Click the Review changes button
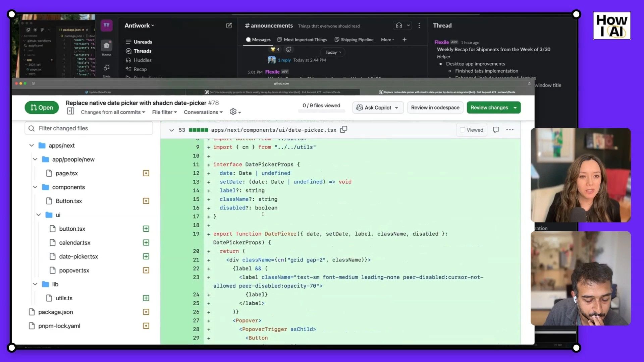Screen dimensions: 644x362 tap(489, 108)
